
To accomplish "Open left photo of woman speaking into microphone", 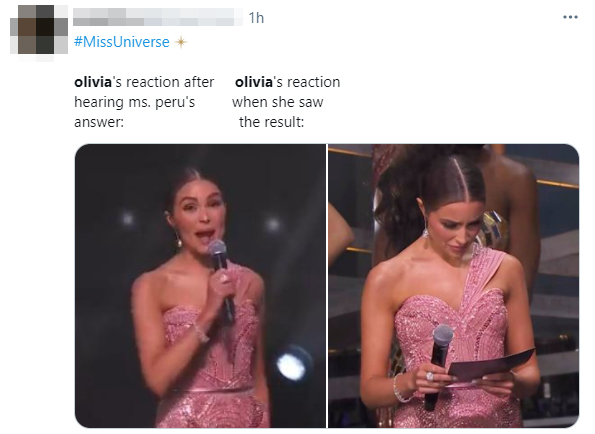I will pos(200,286).
